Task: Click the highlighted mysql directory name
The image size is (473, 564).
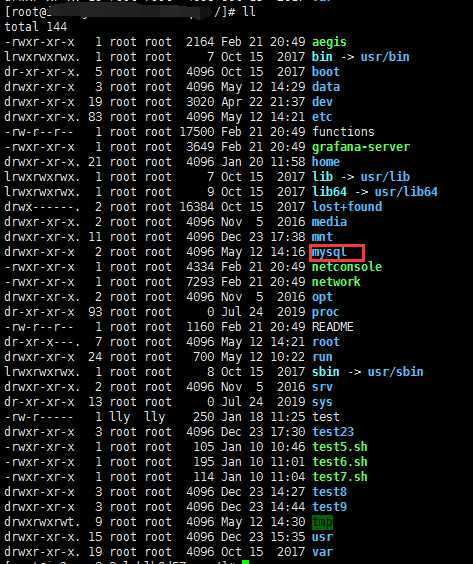Action: [x=329, y=253]
